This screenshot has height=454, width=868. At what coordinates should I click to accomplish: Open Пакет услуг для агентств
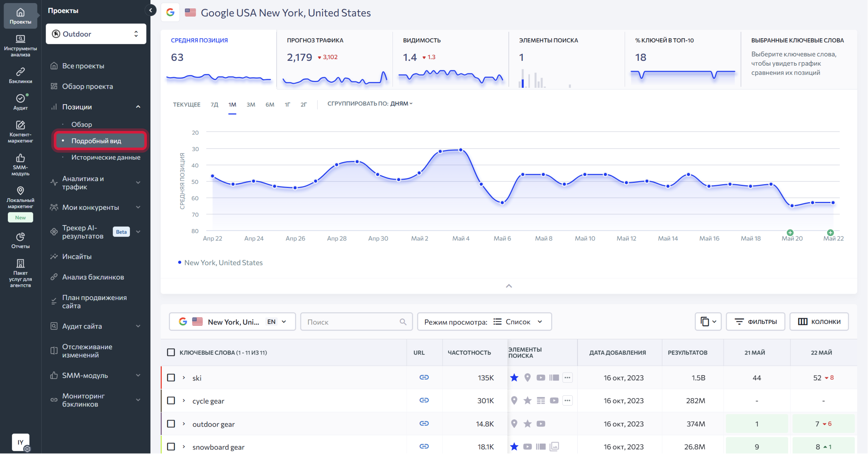point(20,273)
